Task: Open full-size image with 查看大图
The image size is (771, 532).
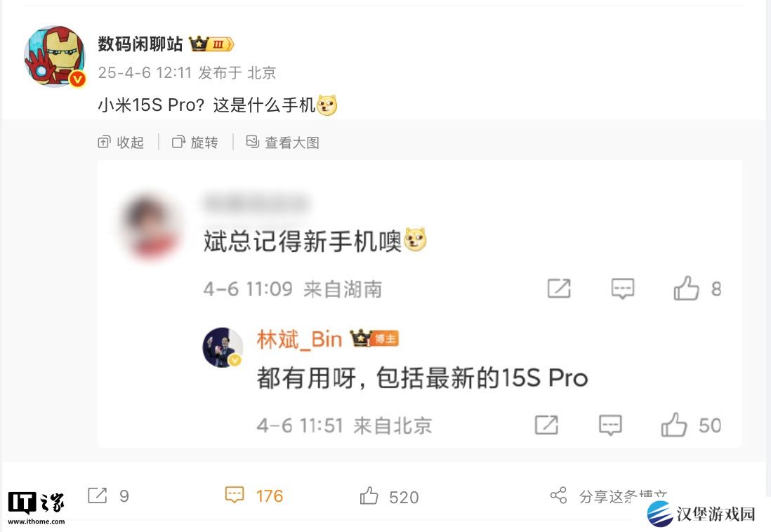Action: (x=282, y=142)
